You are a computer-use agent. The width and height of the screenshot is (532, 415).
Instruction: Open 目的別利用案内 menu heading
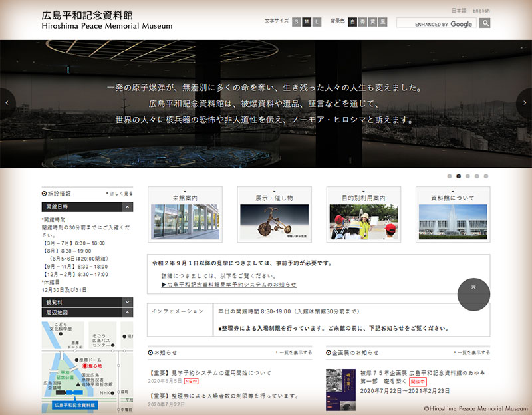(363, 198)
